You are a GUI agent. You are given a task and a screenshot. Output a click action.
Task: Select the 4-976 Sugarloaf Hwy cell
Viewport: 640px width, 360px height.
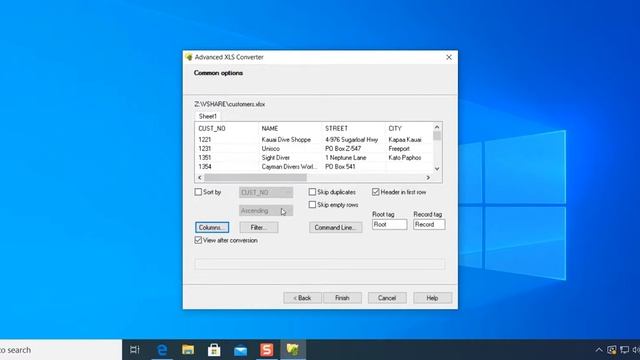(351, 140)
